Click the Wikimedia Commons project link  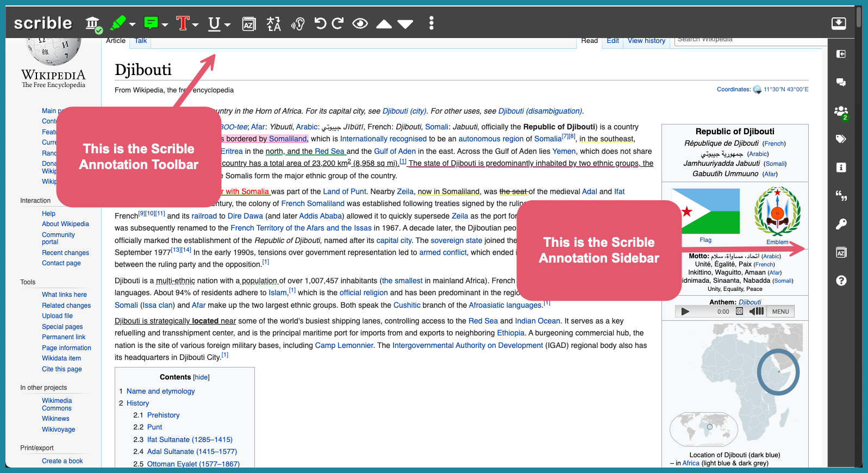(x=57, y=404)
